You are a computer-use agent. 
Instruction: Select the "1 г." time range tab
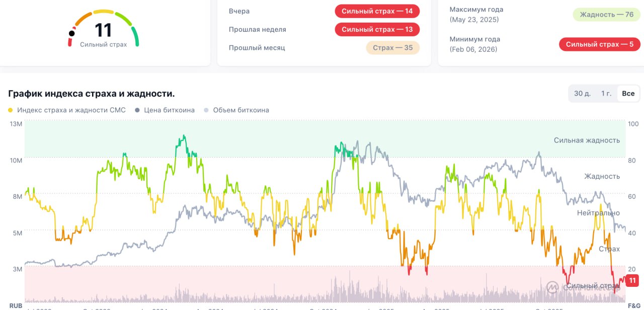point(606,94)
